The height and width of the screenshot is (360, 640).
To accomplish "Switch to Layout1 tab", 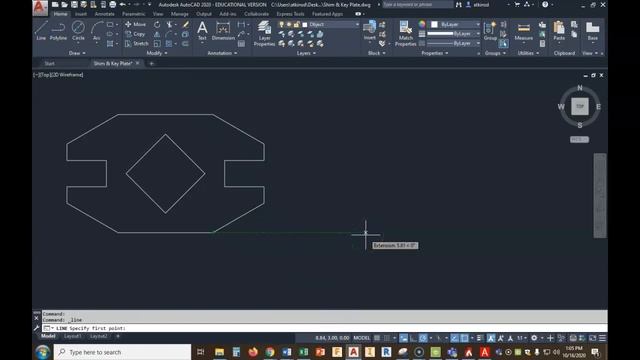I will pos(73,336).
